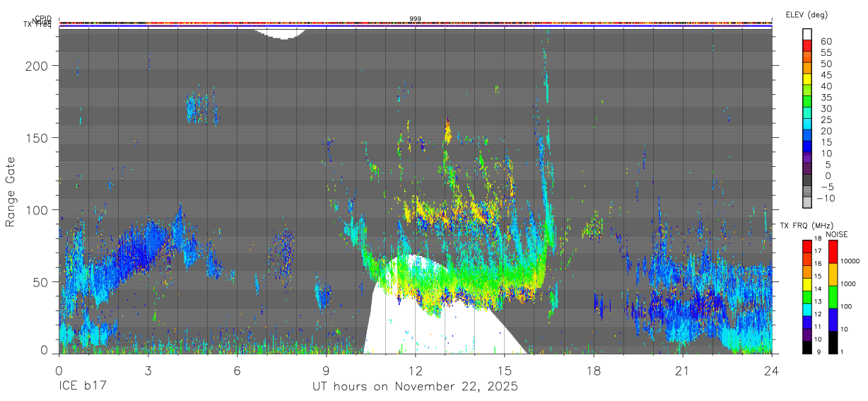Screen dimensions: 868x401
Task: Click elevation tick label '35'
Action: click(x=826, y=98)
